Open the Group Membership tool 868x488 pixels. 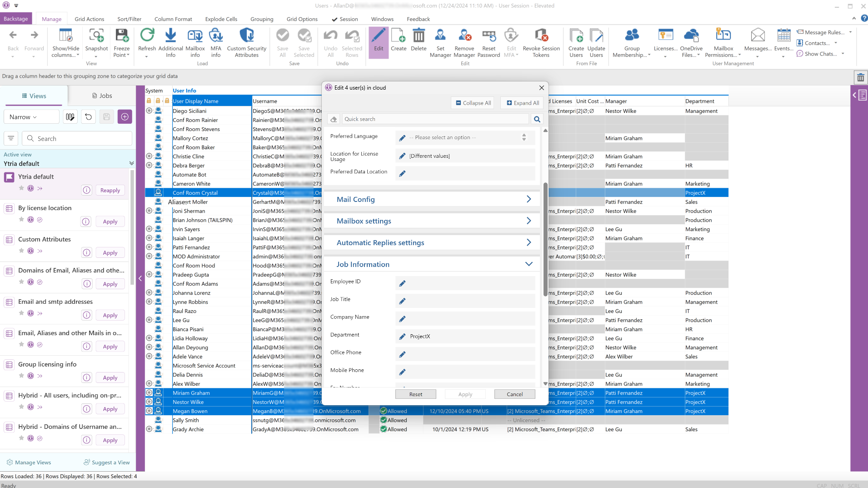point(632,35)
